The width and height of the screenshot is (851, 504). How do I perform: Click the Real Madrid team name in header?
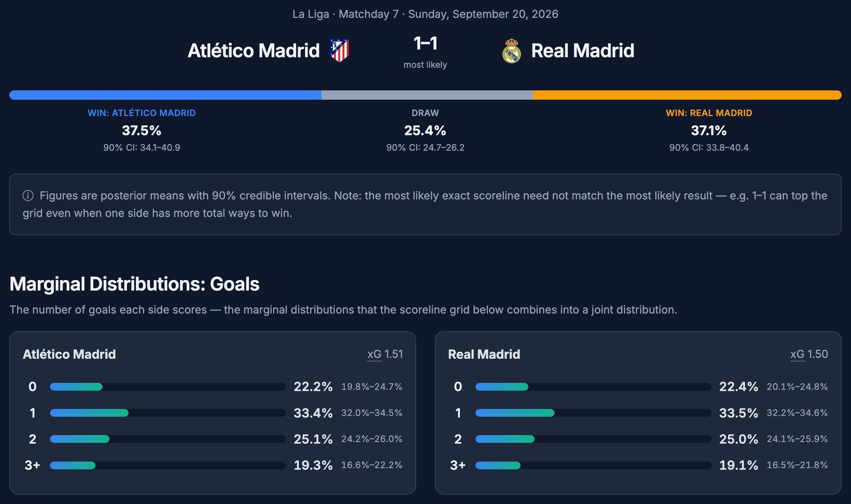point(583,51)
